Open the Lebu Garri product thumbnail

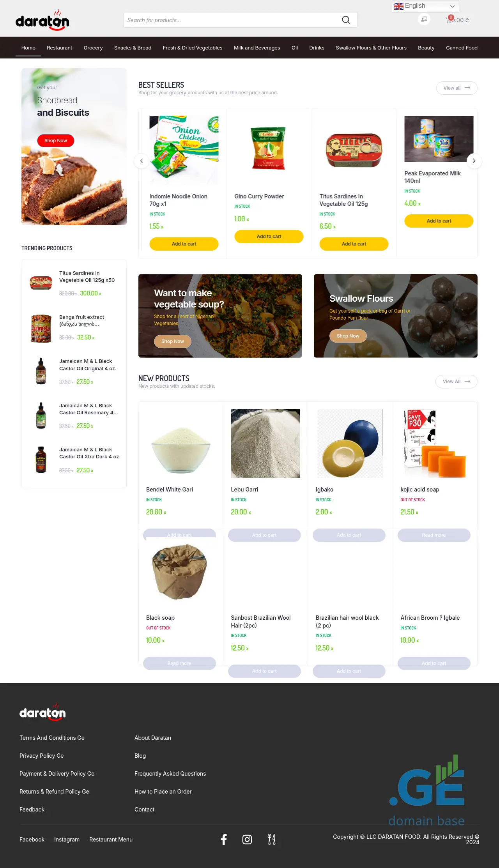(265, 444)
